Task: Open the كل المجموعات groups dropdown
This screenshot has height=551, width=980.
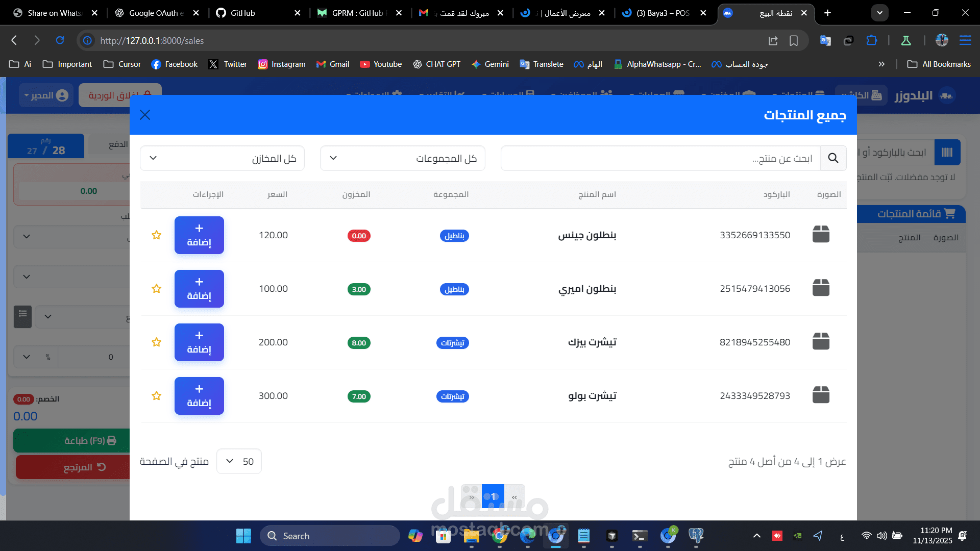Action: tap(402, 158)
